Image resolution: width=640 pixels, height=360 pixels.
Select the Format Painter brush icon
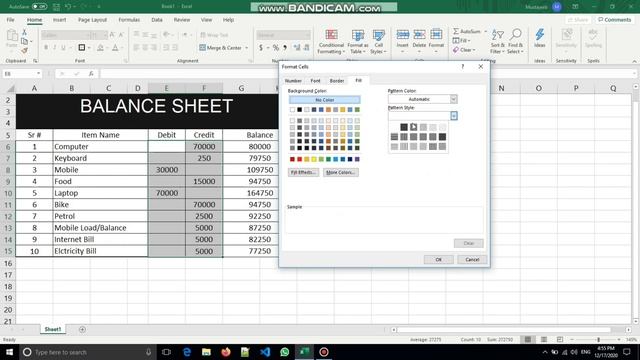click(x=24, y=50)
